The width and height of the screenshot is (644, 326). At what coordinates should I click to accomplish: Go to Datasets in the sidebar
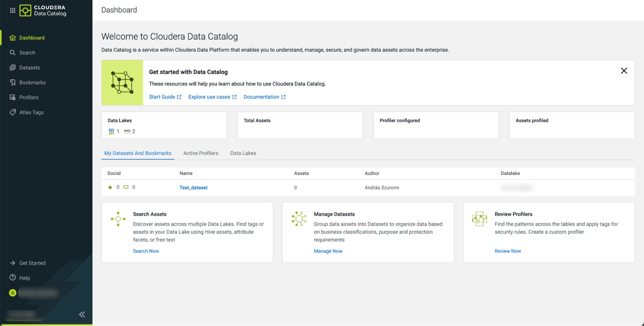[x=29, y=68]
